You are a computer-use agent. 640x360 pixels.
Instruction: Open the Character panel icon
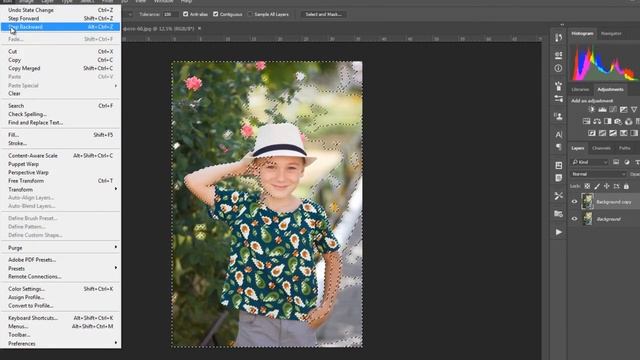[558, 134]
